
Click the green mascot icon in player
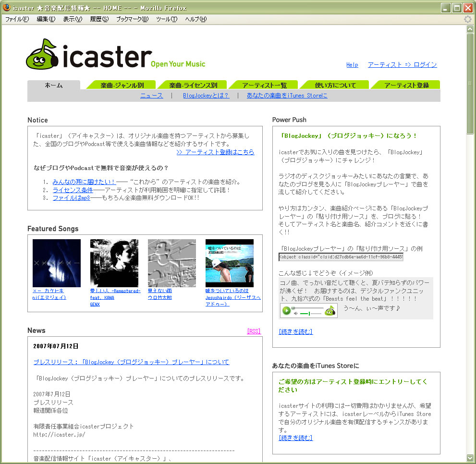tap(330, 311)
